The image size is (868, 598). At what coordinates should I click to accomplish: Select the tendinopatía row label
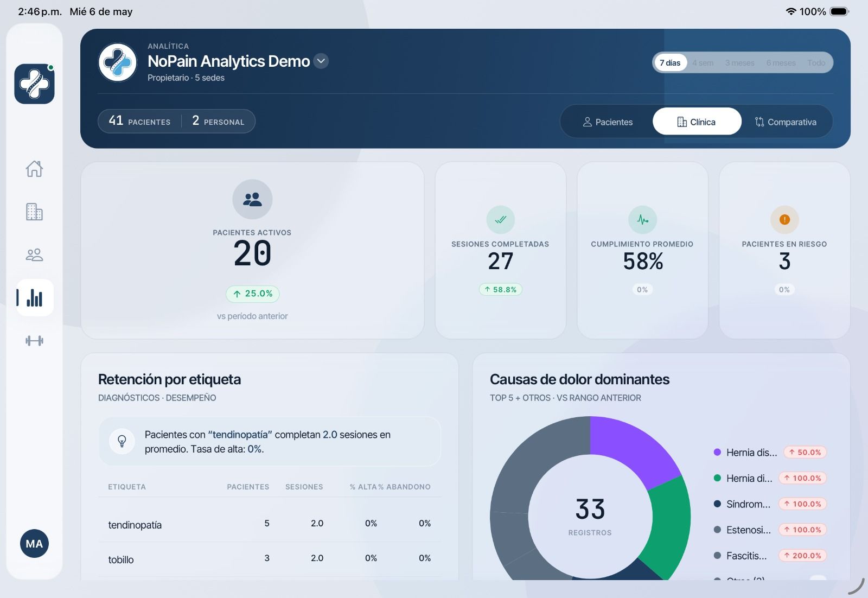pyautogui.click(x=135, y=525)
